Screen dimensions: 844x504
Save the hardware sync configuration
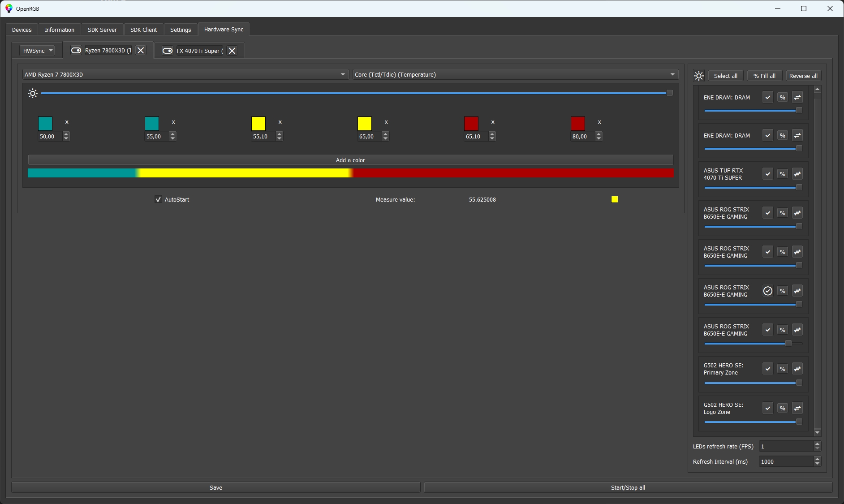(x=215, y=487)
